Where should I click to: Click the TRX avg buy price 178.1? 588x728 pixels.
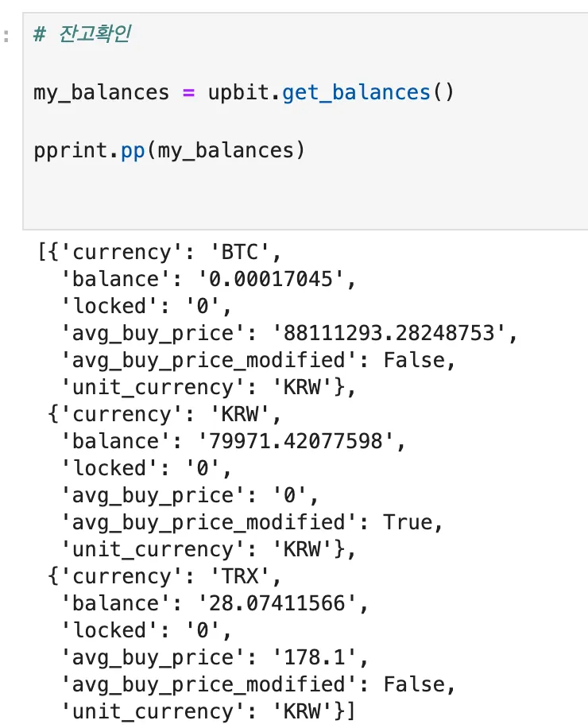[305, 658]
